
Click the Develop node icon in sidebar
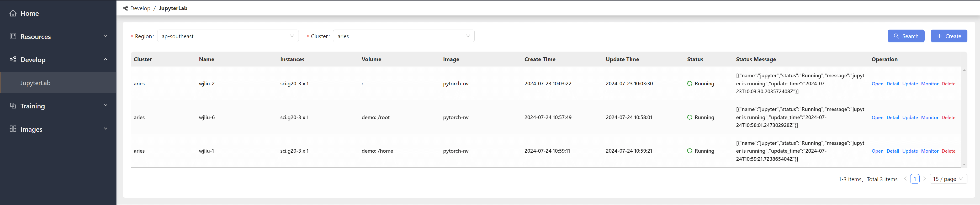pyautogui.click(x=13, y=59)
